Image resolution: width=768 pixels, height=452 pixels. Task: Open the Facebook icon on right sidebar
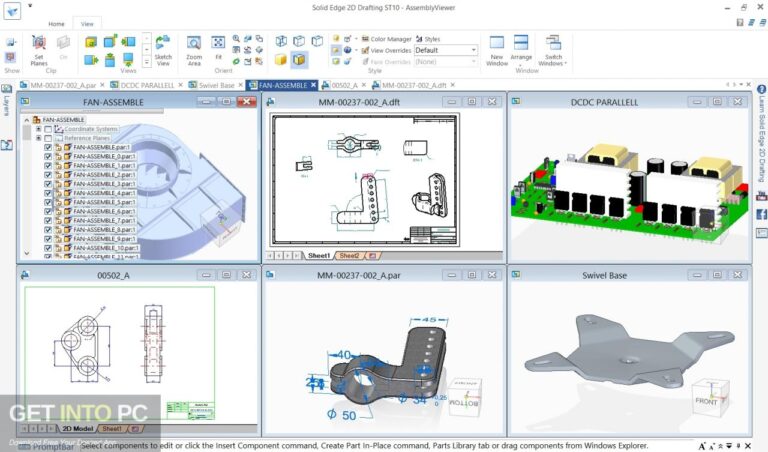[761, 214]
